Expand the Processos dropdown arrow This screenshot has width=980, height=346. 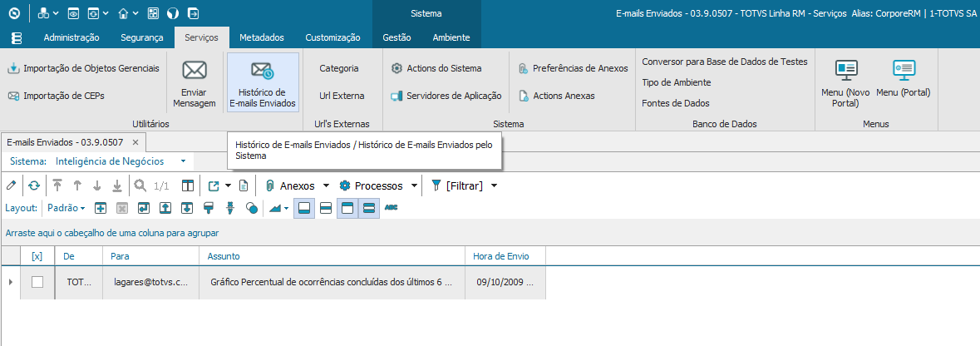click(414, 185)
